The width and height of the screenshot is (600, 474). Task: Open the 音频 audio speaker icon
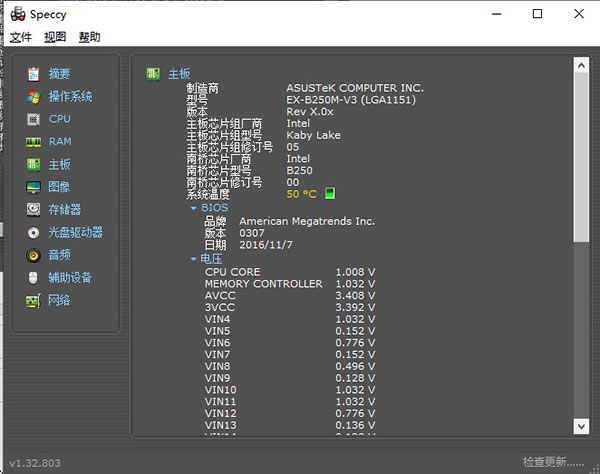(x=33, y=255)
